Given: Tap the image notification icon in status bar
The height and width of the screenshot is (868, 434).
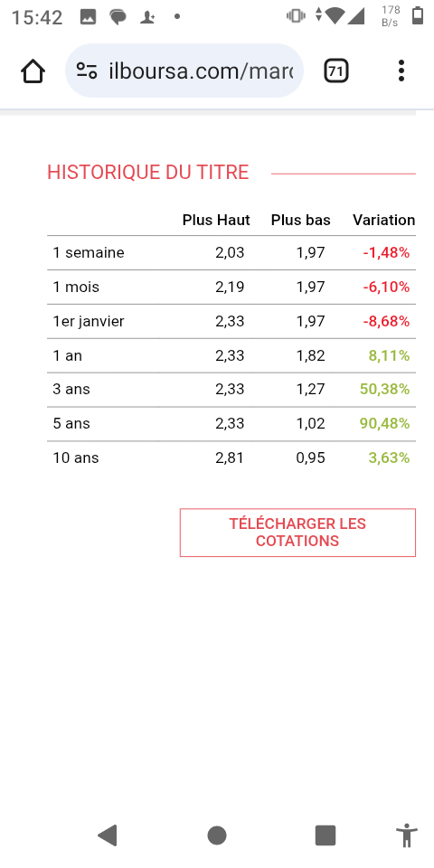Looking at the screenshot, I should click(x=88, y=16).
